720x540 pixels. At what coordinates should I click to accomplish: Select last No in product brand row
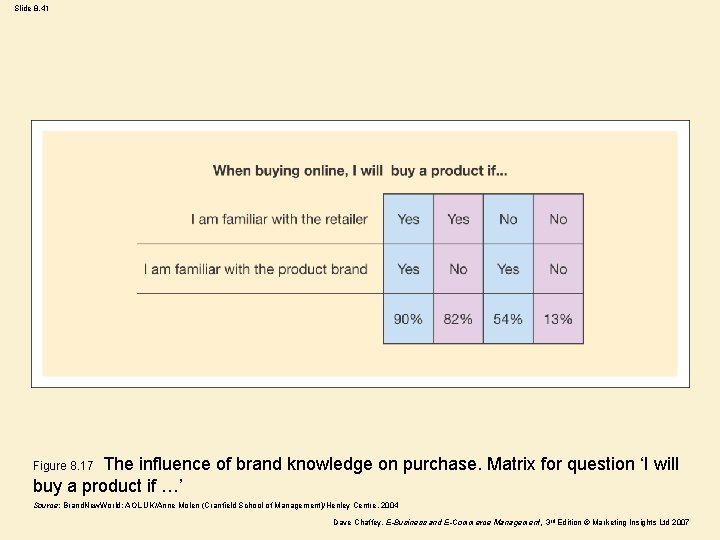(x=558, y=269)
